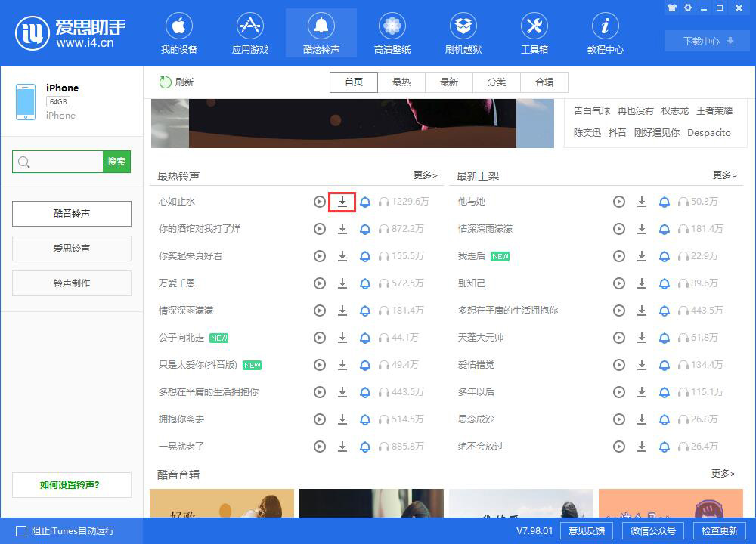
Task: Play the ringtone 心如止水
Action: pyautogui.click(x=319, y=202)
